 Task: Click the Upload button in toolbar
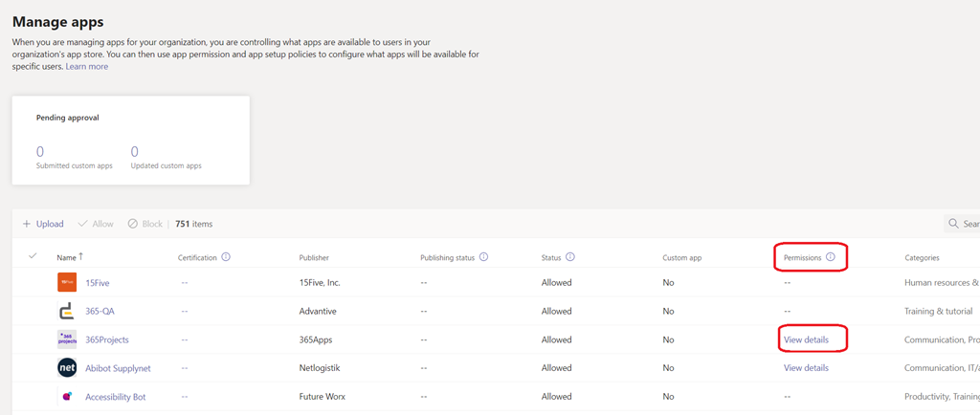pyautogui.click(x=43, y=224)
